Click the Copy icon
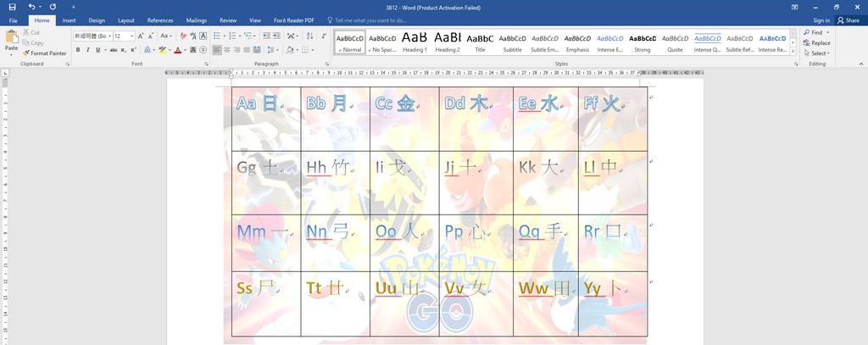The width and height of the screenshot is (868, 345). [x=26, y=42]
